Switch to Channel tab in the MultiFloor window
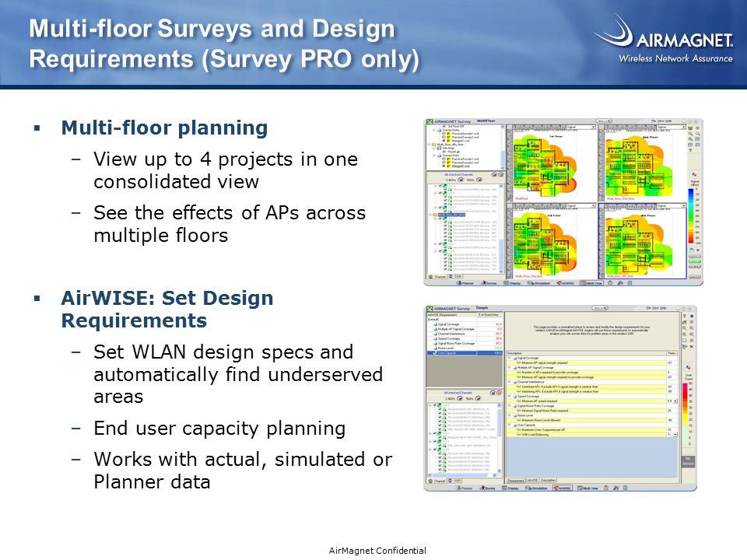747x560 pixels. (x=437, y=277)
